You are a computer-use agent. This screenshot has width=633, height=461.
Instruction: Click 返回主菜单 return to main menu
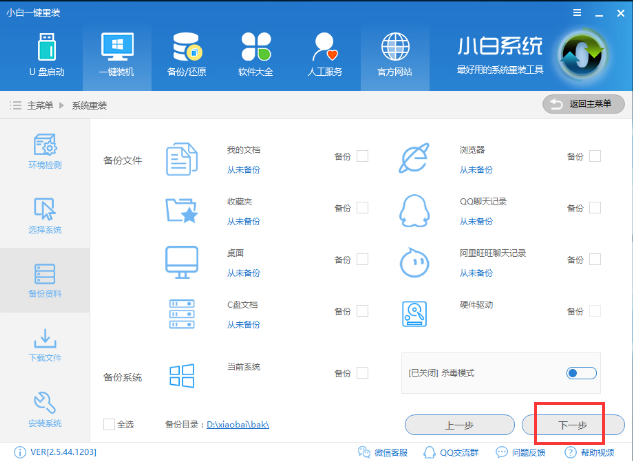click(583, 104)
